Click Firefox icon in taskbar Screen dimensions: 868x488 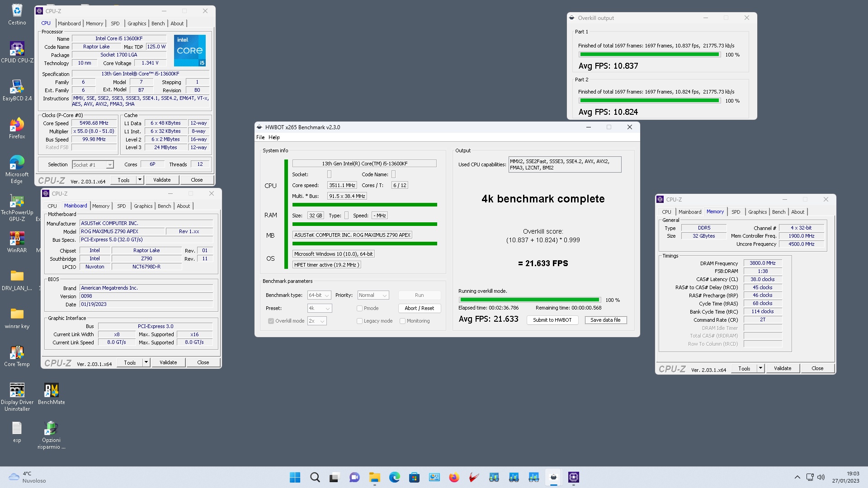point(454,477)
